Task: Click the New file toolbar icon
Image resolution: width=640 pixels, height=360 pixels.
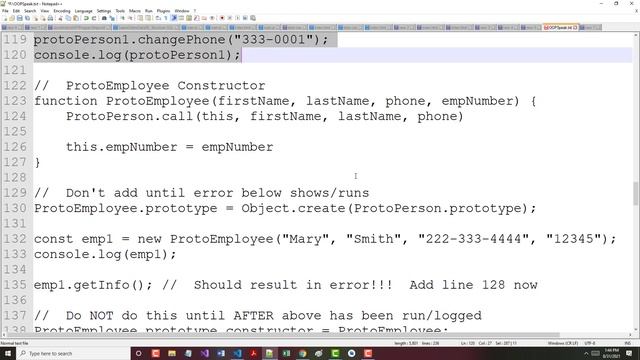Action: (x=5, y=18)
